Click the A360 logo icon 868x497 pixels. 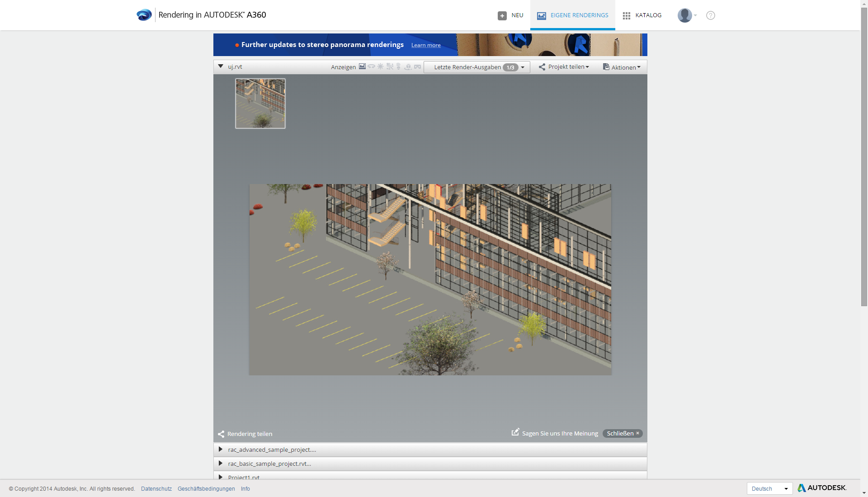144,15
